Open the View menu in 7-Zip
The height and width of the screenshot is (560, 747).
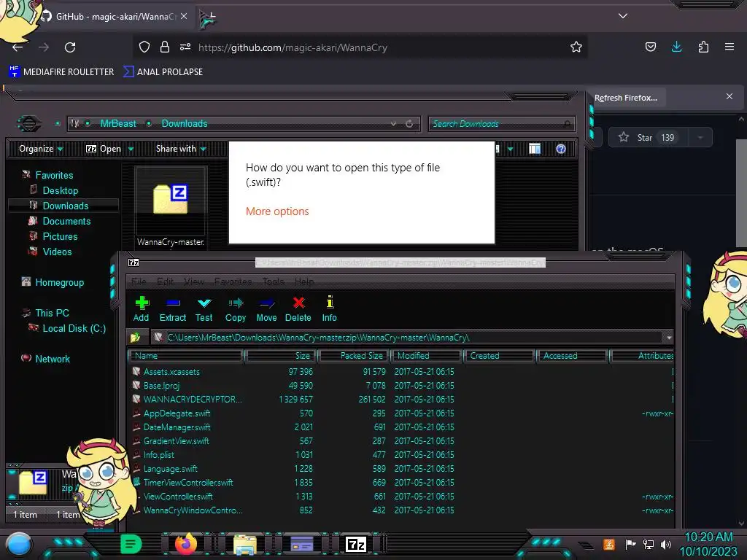tap(194, 281)
